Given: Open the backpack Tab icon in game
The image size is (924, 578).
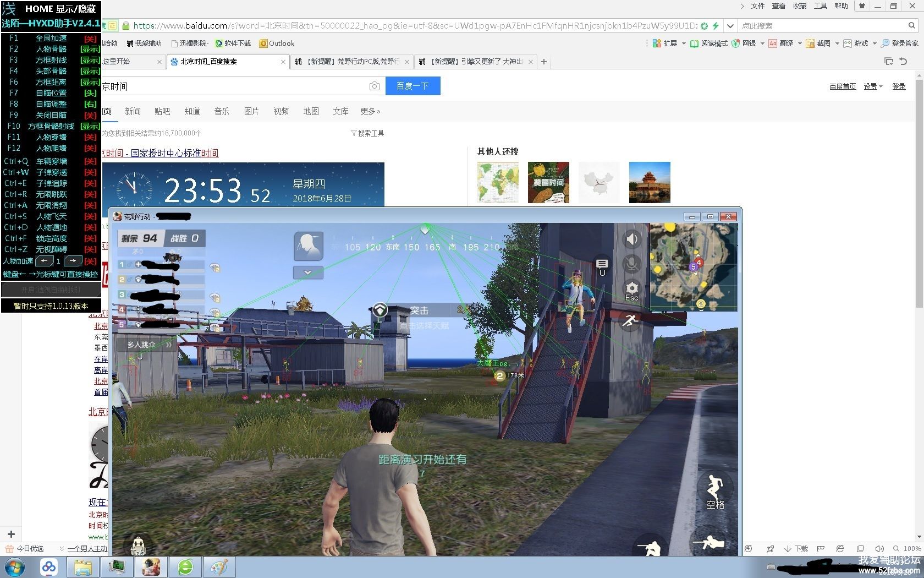Looking at the screenshot, I should 139,545.
